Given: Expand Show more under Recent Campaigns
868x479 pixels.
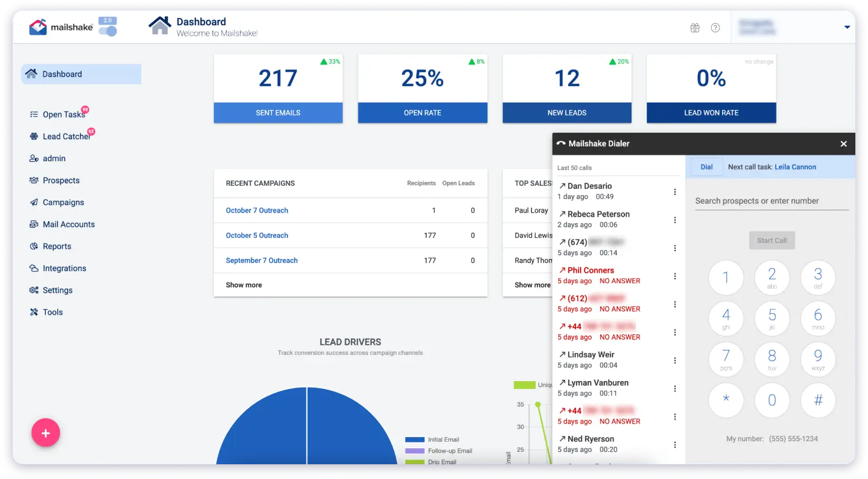Looking at the screenshot, I should point(244,285).
